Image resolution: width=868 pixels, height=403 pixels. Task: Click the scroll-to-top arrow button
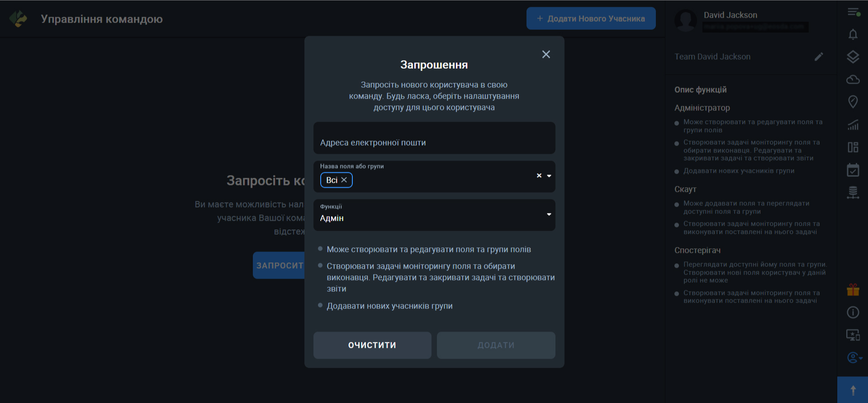[853, 390]
